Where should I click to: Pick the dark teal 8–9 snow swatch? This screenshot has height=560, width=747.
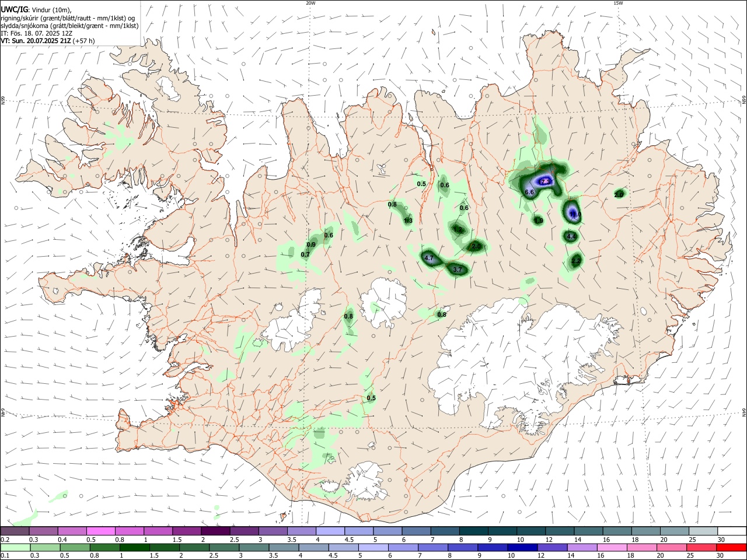[x=474, y=531]
